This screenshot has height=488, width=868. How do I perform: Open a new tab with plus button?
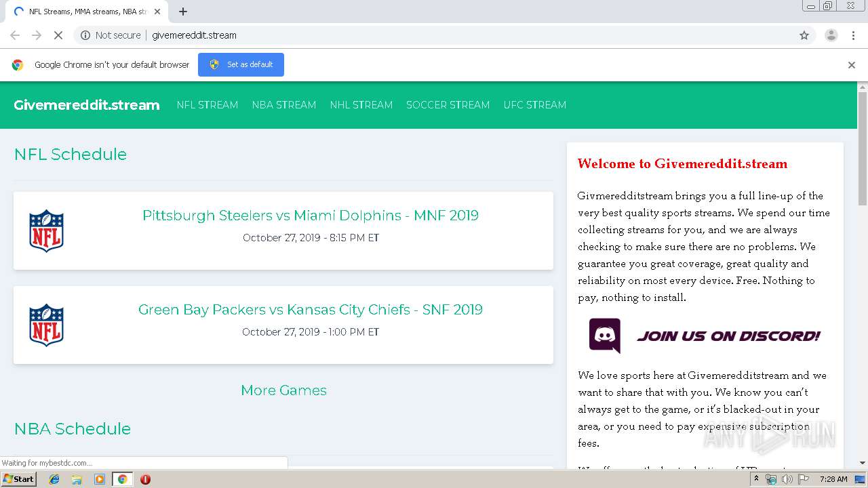coord(183,12)
